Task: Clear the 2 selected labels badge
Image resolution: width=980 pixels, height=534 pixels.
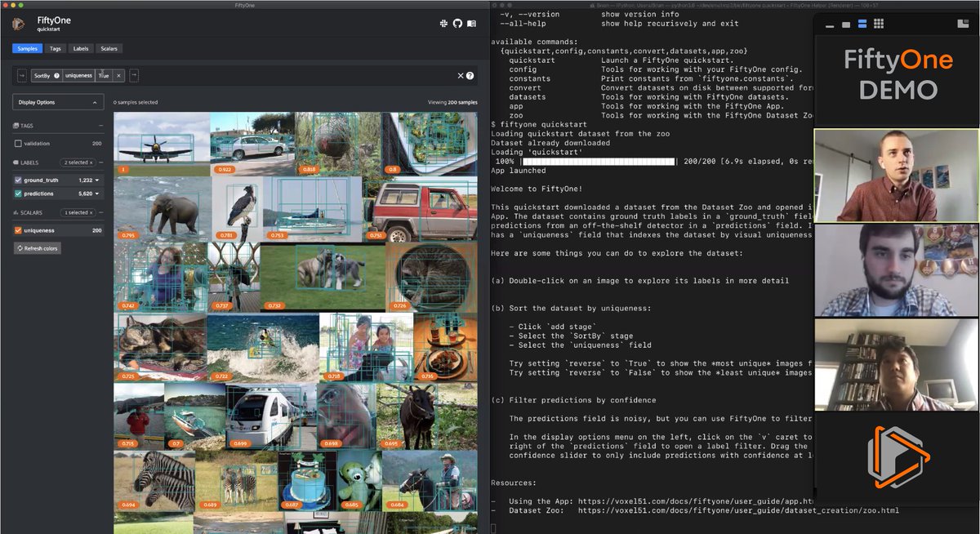Action: pos(89,162)
